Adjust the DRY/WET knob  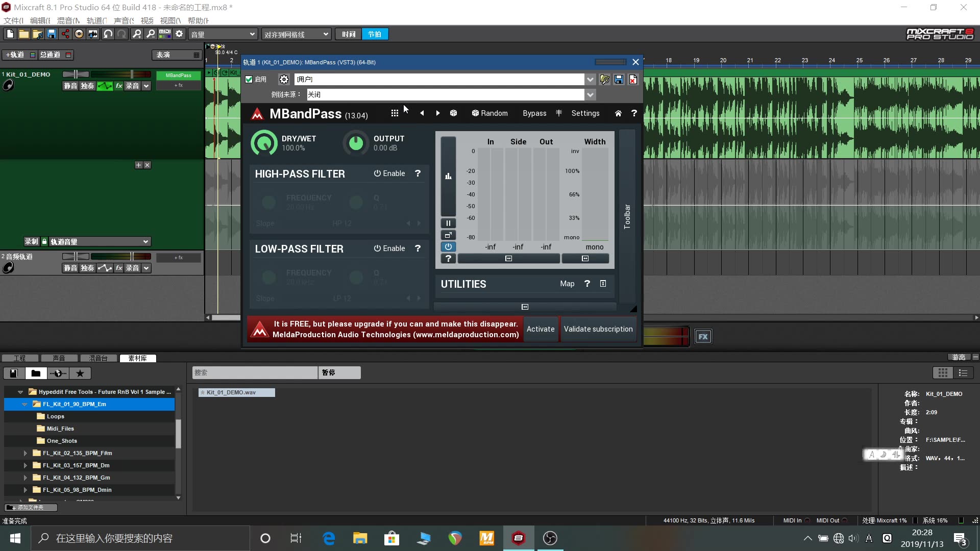264,143
